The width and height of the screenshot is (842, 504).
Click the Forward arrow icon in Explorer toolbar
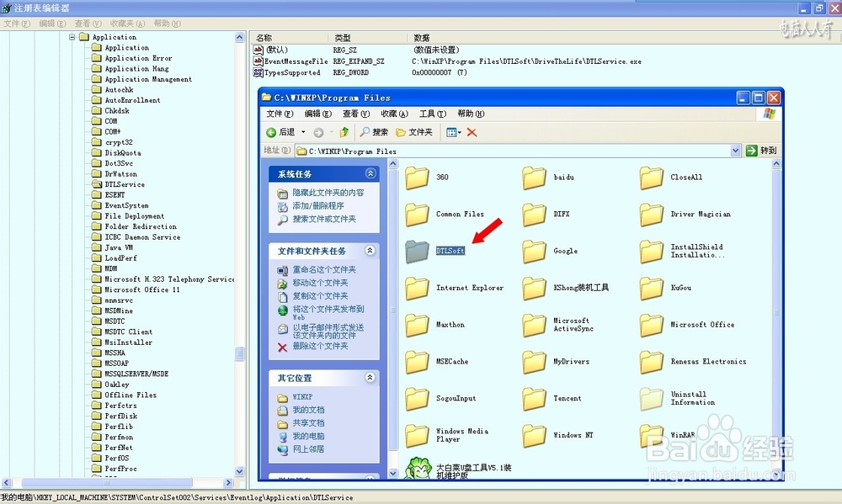pyautogui.click(x=318, y=132)
